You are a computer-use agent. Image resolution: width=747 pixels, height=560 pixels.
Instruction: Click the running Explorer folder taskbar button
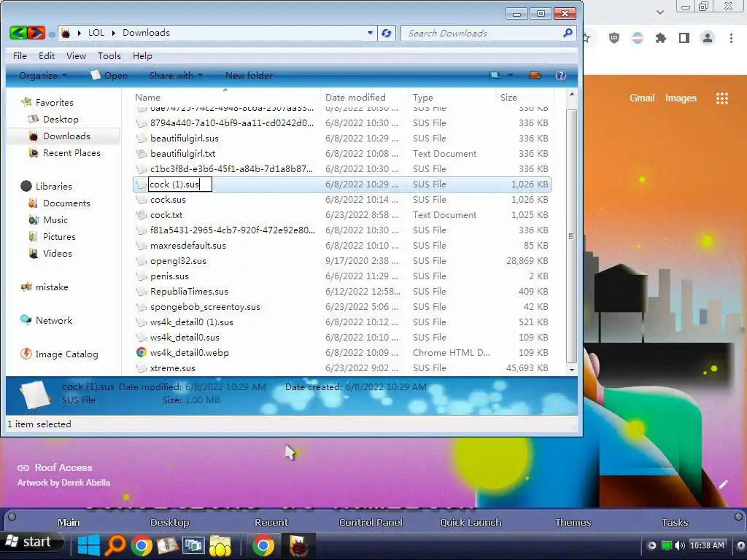(300, 545)
